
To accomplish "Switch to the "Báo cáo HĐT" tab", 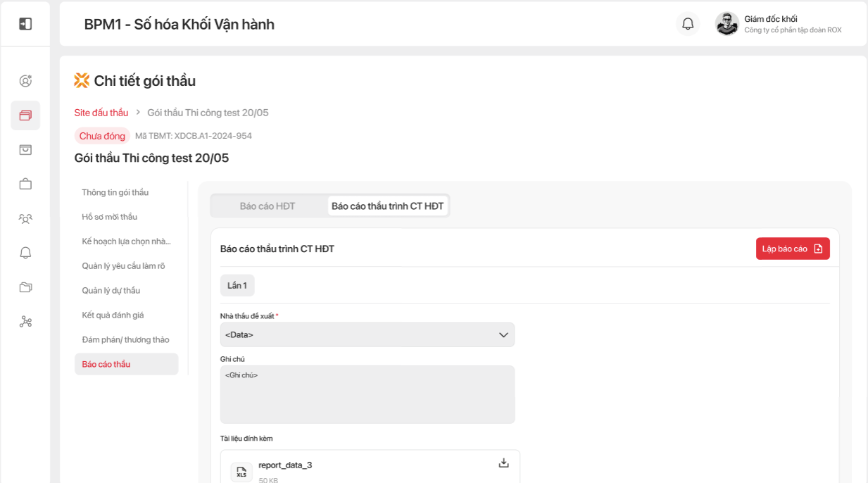I will [268, 206].
